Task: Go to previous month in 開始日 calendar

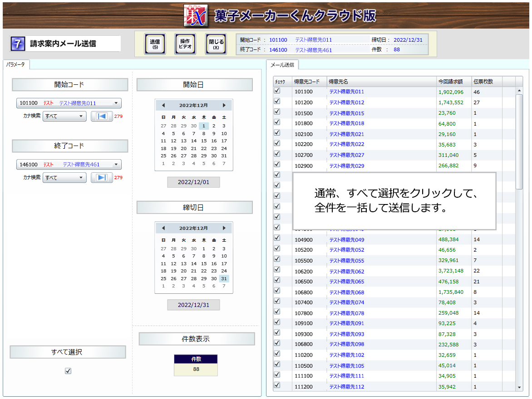Action: (x=163, y=106)
